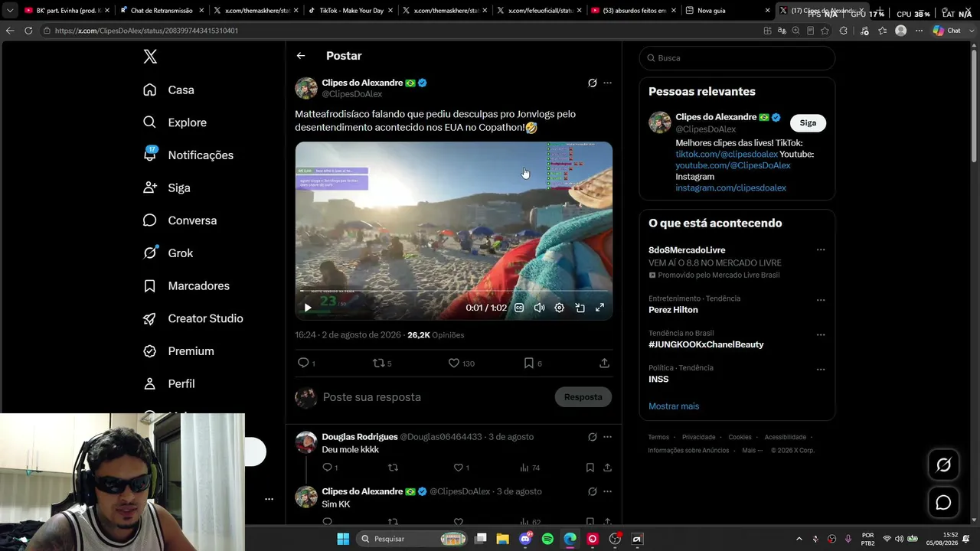
Task: Open the Perez Hilton trend
Action: (673, 310)
